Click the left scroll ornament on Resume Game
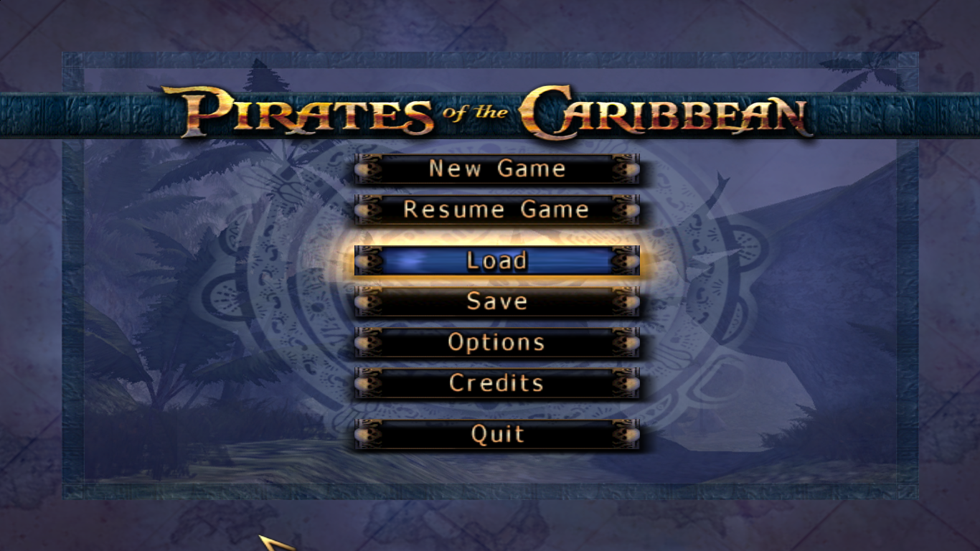 click(x=368, y=209)
